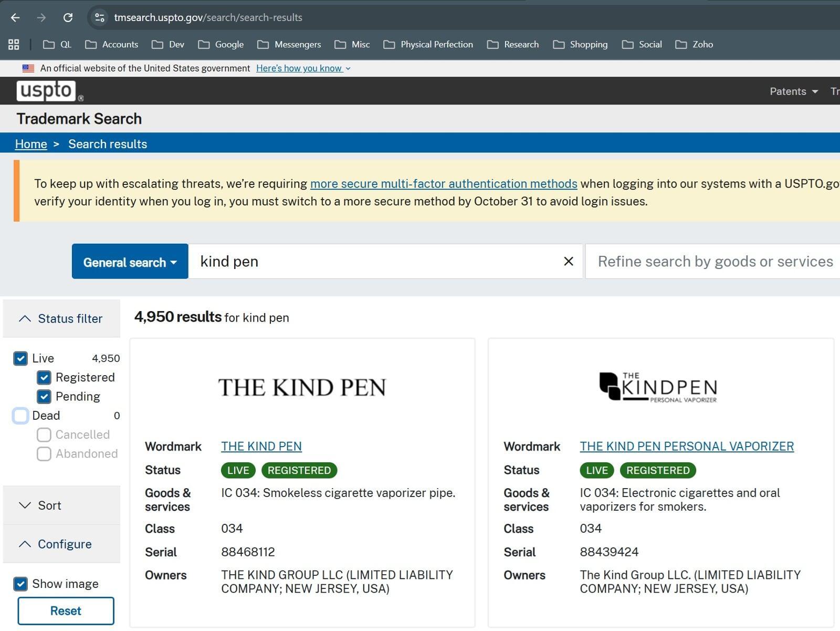
Task: Open the Social bookmarks folder
Action: (x=642, y=45)
